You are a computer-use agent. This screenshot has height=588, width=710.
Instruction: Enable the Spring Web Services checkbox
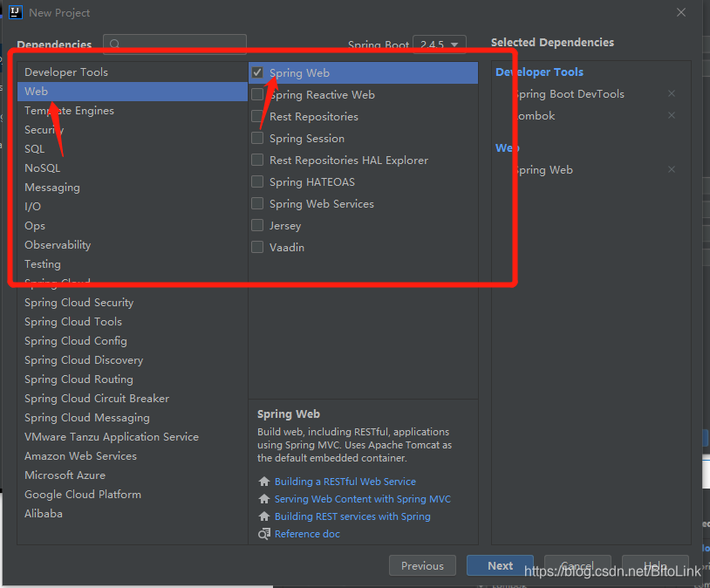(257, 203)
